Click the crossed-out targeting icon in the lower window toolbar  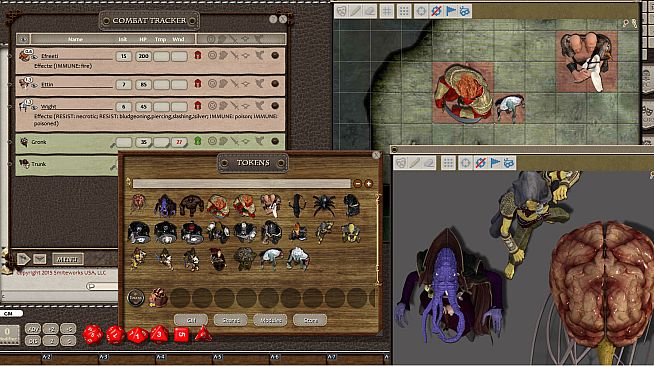[480, 163]
